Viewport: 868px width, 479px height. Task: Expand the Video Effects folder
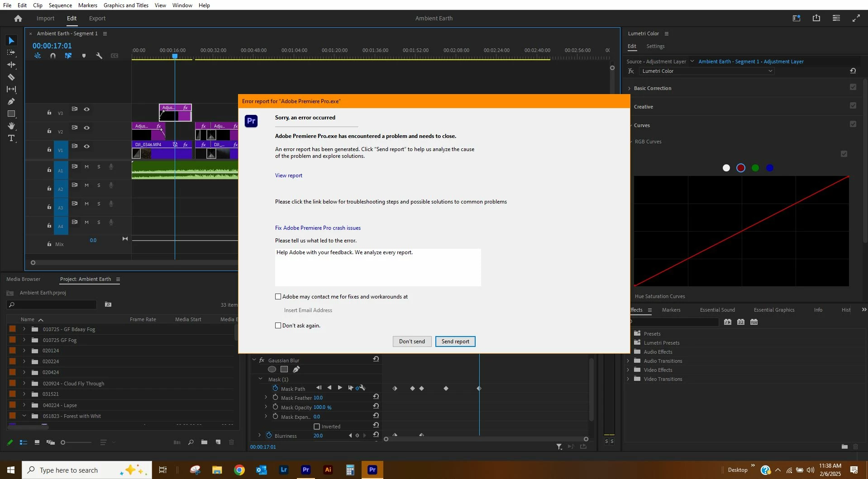(628, 370)
